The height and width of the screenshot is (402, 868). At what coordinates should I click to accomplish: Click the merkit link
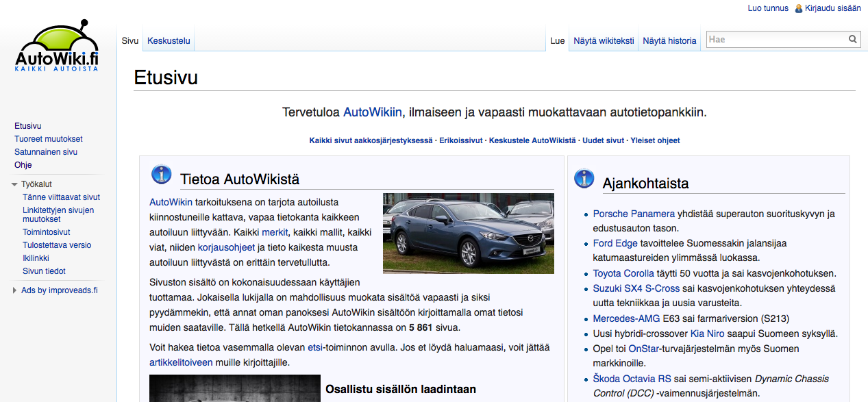pos(275,232)
